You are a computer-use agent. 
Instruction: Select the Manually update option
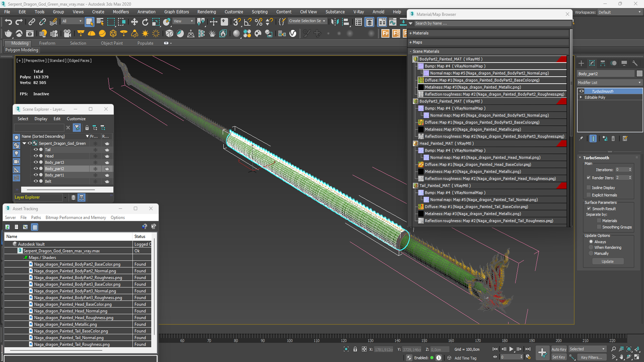(x=591, y=253)
